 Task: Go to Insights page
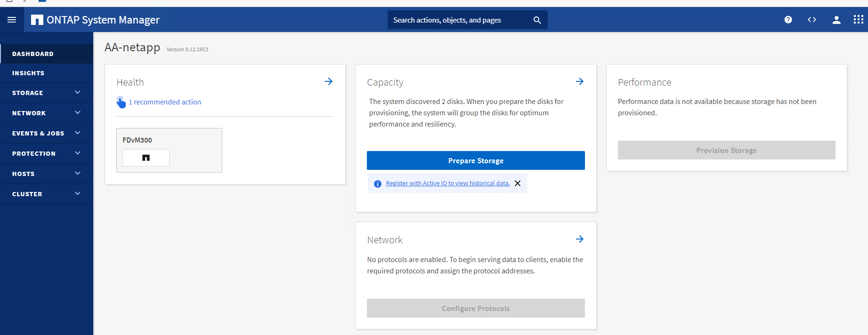point(28,73)
